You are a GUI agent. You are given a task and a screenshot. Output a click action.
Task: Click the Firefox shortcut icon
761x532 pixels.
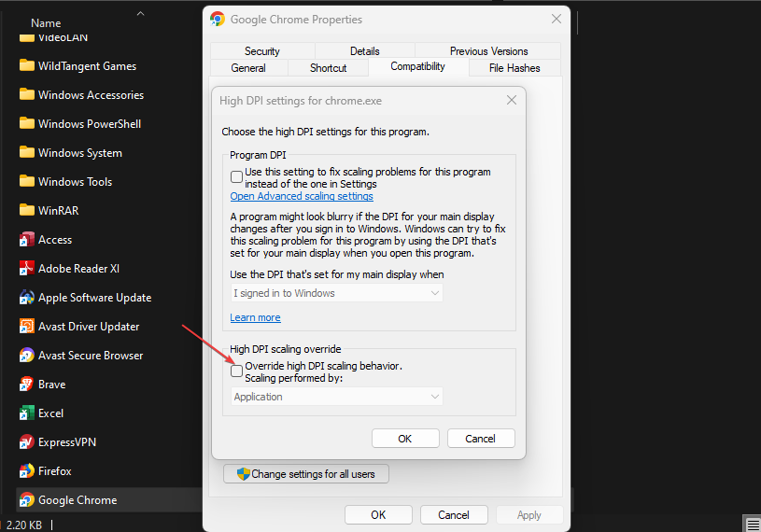[27, 471]
